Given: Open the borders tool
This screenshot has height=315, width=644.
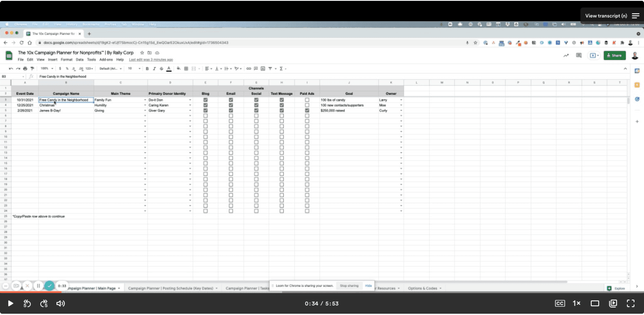Looking at the screenshot, I should (186, 69).
